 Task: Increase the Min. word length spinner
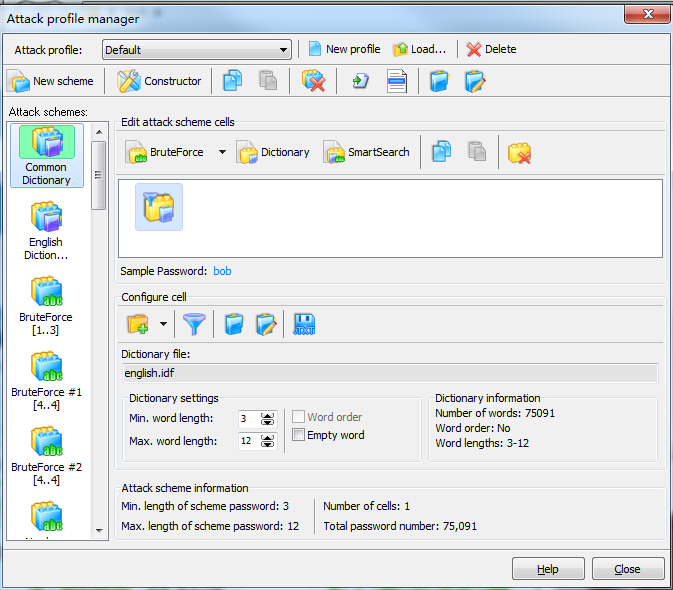[267, 414]
